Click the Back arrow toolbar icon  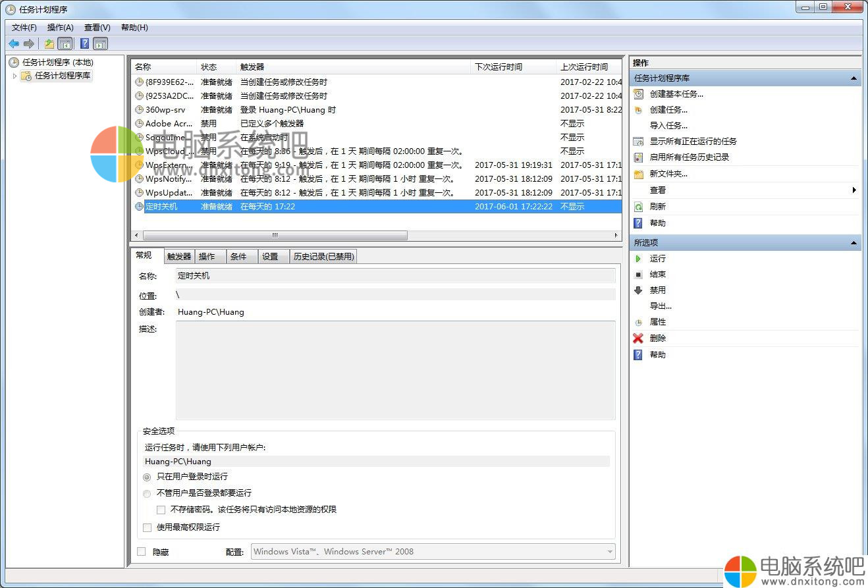click(x=14, y=43)
